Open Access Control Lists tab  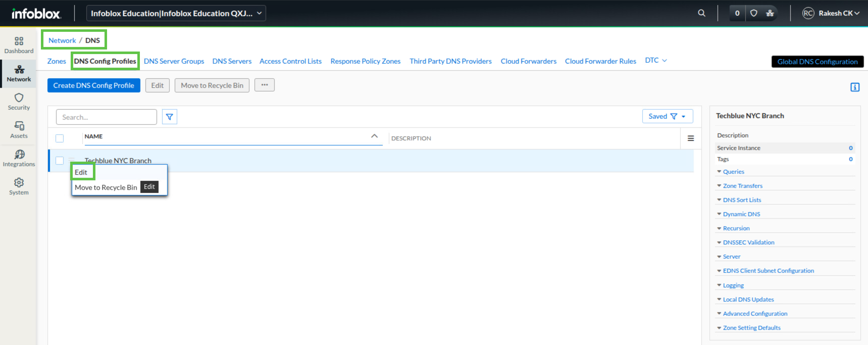pos(290,61)
